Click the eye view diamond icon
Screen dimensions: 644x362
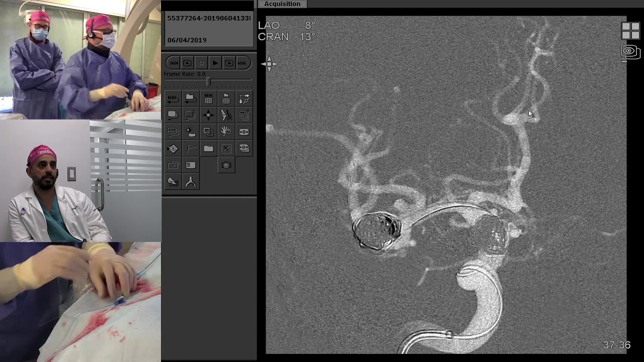click(x=173, y=148)
